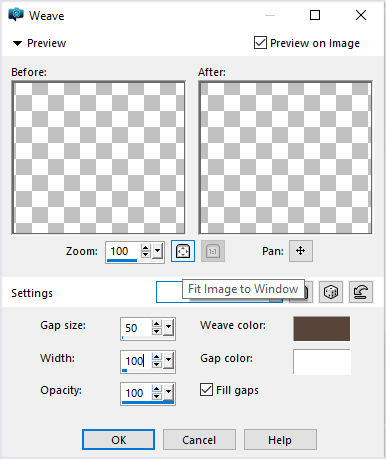The height and width of the screenshot is (459, 386).
Task: Click the zoom to 100% icon
Action: coord(213,251)
